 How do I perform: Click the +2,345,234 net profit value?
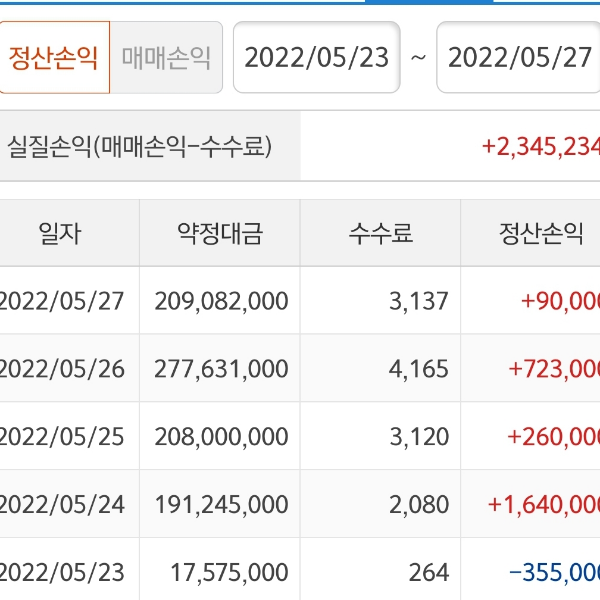pos(540,147)
